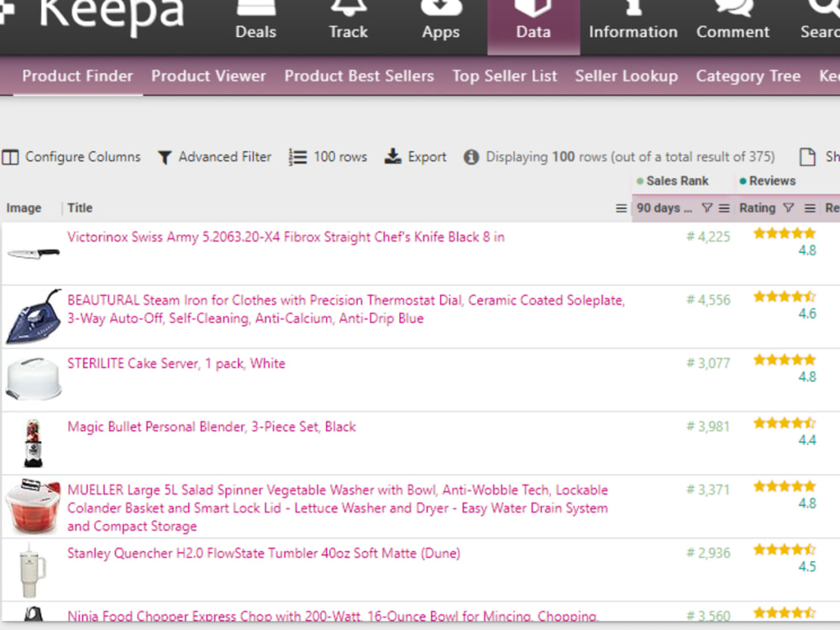Click the Export download icon
840x630 pixels.
coord(392,156)
